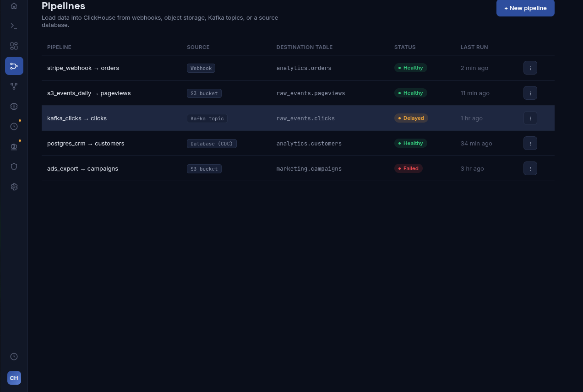Open actions menu for kafka_clicks pipeline

pyautogui.click(x=530, y=118)
